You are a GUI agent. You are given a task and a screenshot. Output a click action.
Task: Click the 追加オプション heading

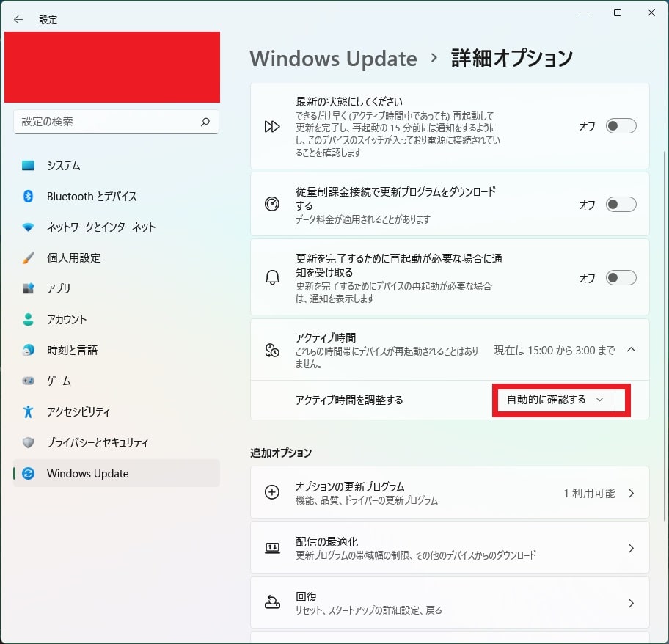[x=281, y=453]
